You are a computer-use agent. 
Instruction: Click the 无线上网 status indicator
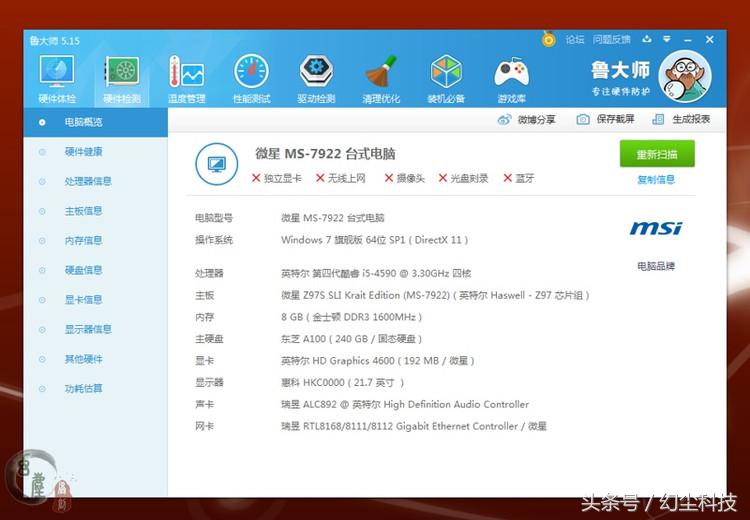341,178
